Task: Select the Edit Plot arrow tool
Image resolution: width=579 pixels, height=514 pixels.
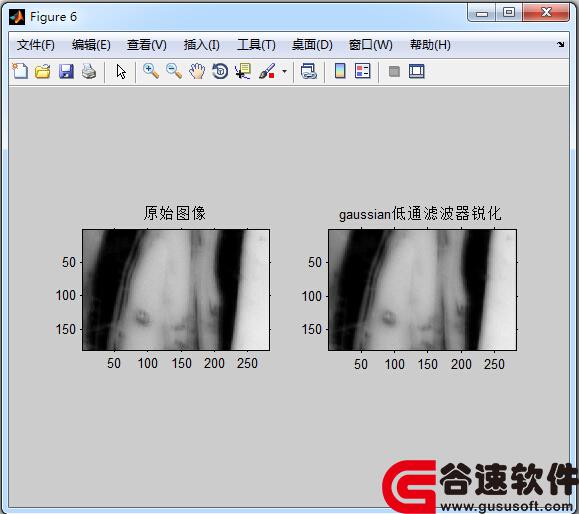Action: coord(121,71)
